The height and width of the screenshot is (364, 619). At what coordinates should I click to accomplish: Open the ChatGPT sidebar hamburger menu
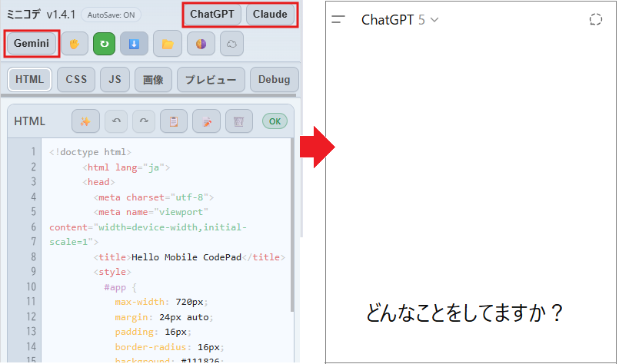pos(338,20)
